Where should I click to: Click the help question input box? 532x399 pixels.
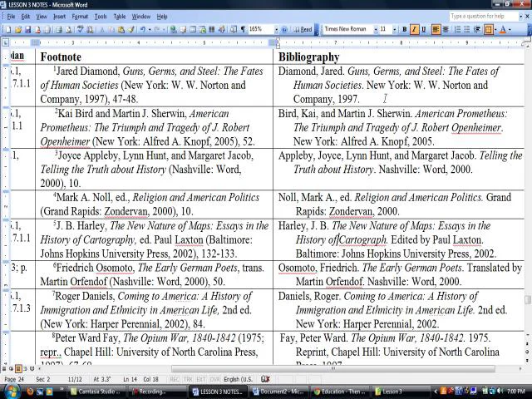coord(484,17)
